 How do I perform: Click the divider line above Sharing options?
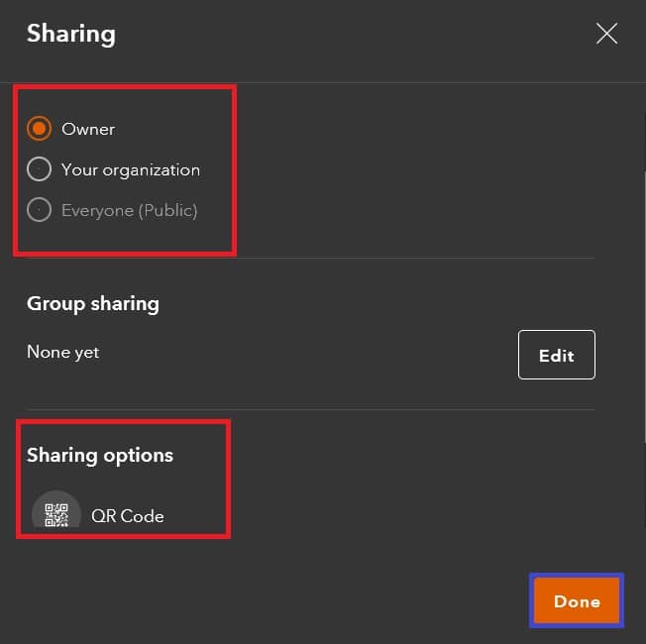(x=311, y=409)
